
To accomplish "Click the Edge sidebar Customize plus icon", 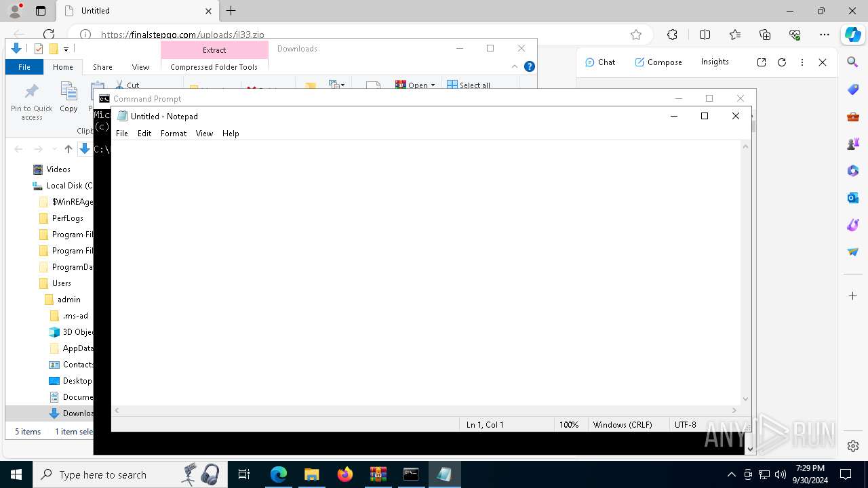I will 853,296.
